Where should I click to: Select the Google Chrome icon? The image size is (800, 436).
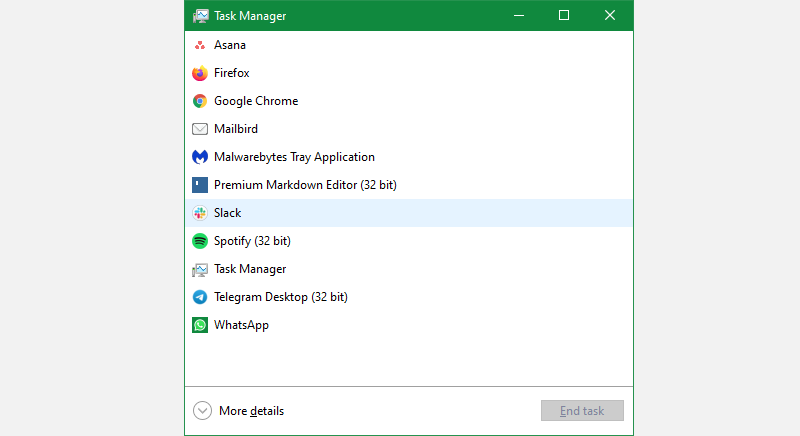200,101
